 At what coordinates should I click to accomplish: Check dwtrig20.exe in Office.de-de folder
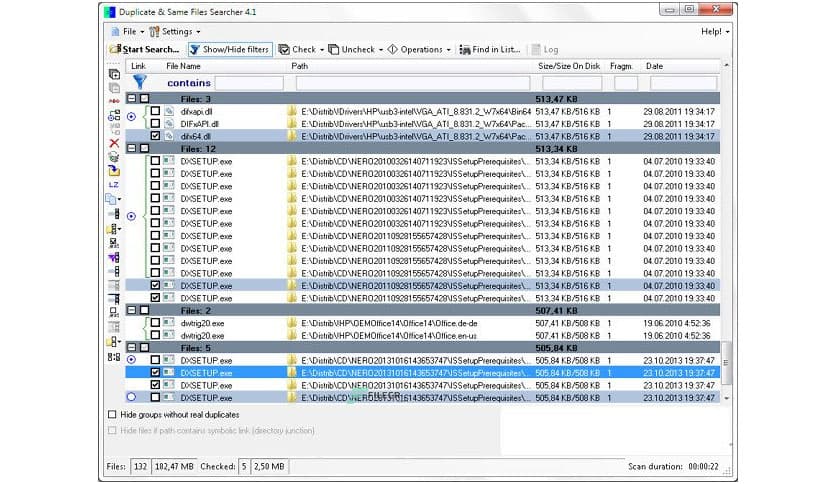pyautogui.click(x=155, y=322)
